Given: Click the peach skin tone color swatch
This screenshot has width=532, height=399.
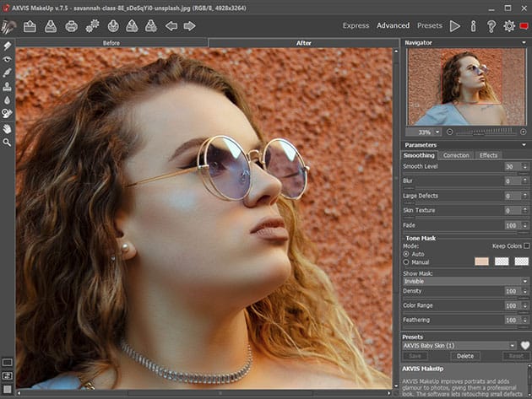Looking at the screenshot, I should [481, 262].
